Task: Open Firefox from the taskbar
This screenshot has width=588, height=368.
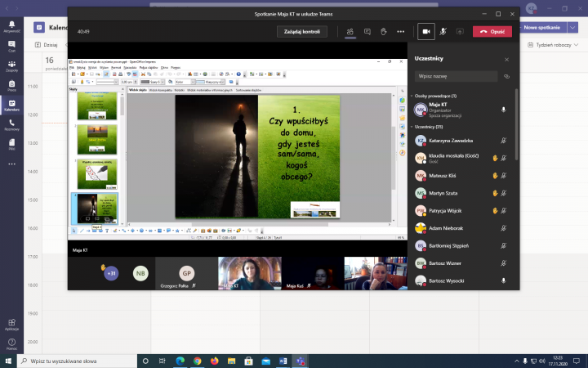Action: [215, 361]
